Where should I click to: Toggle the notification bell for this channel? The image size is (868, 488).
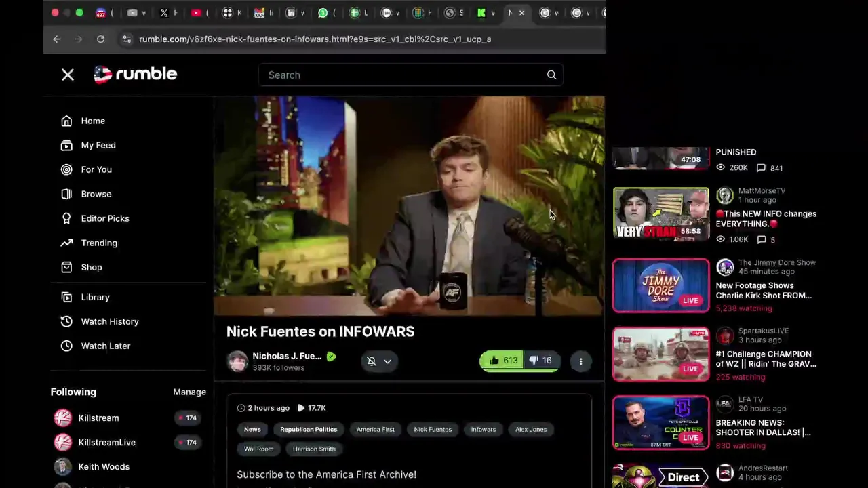(372, 361)
